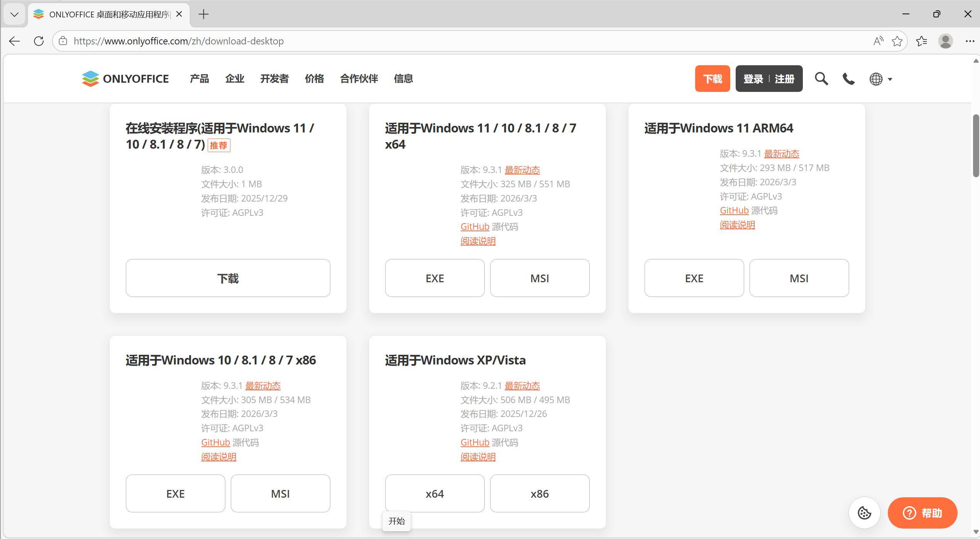This screenshot has height=539, width=980.
Task: Download MSI for Windows 10 x86
Action: pyautogui.click(x=280, y=493)
